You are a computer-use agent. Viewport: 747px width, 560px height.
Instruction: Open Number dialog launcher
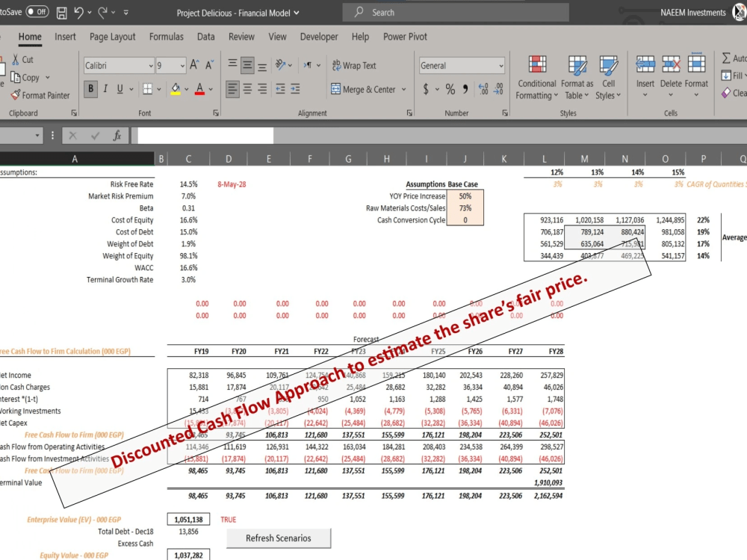click(x=505, y=113)
